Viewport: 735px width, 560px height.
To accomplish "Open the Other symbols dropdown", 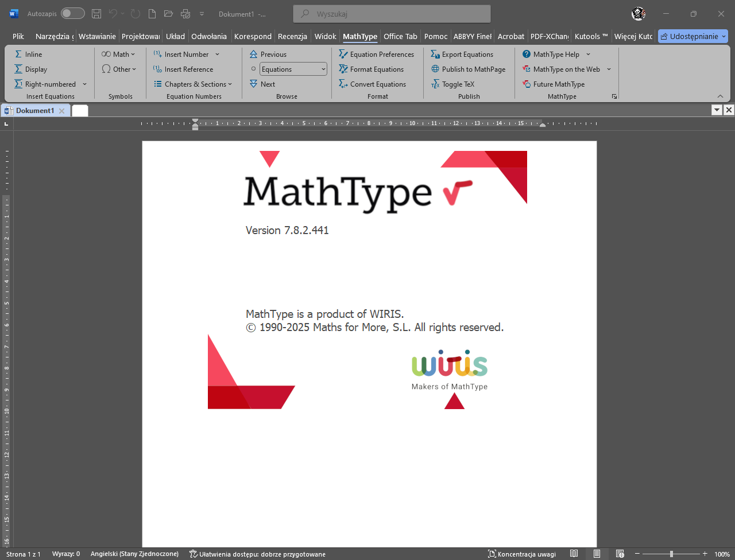I will (x=119, y=69).
